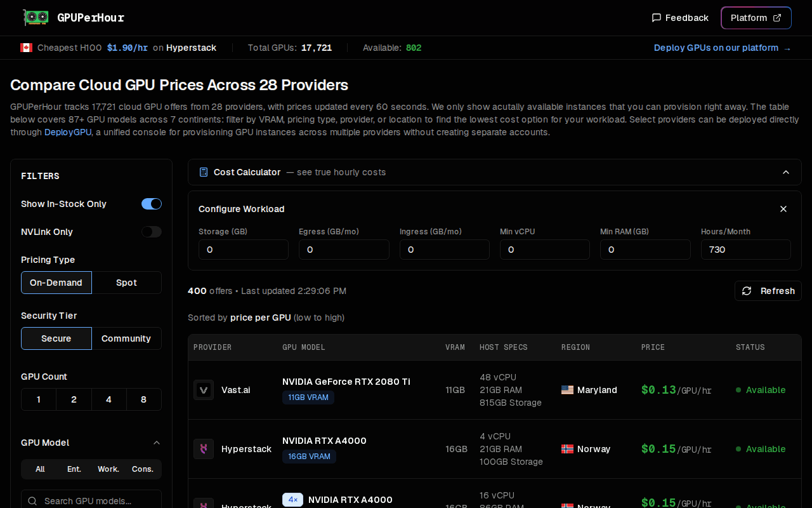
Task: Close the Configure Workload panel
Action: click(x=783, y=209)
